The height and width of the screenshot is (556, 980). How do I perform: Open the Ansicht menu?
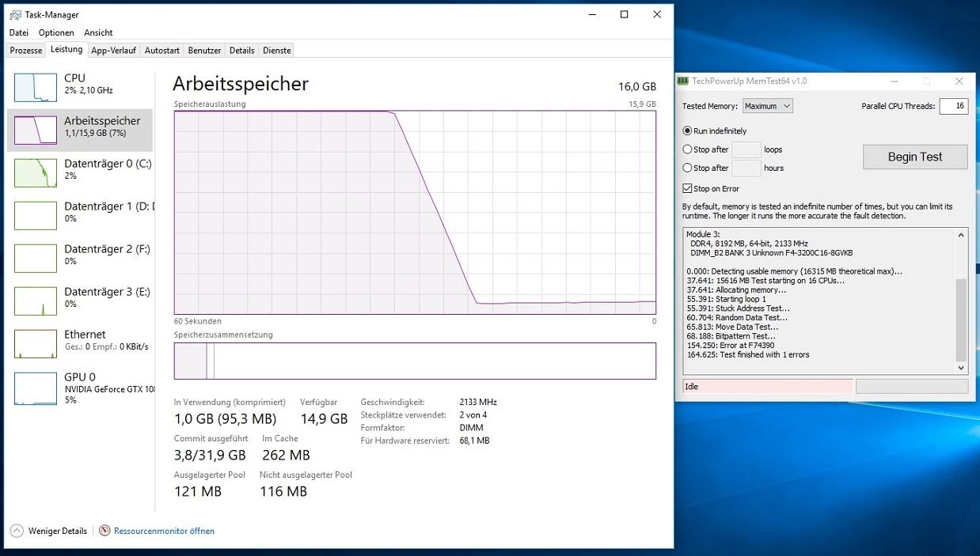(98, 32)
